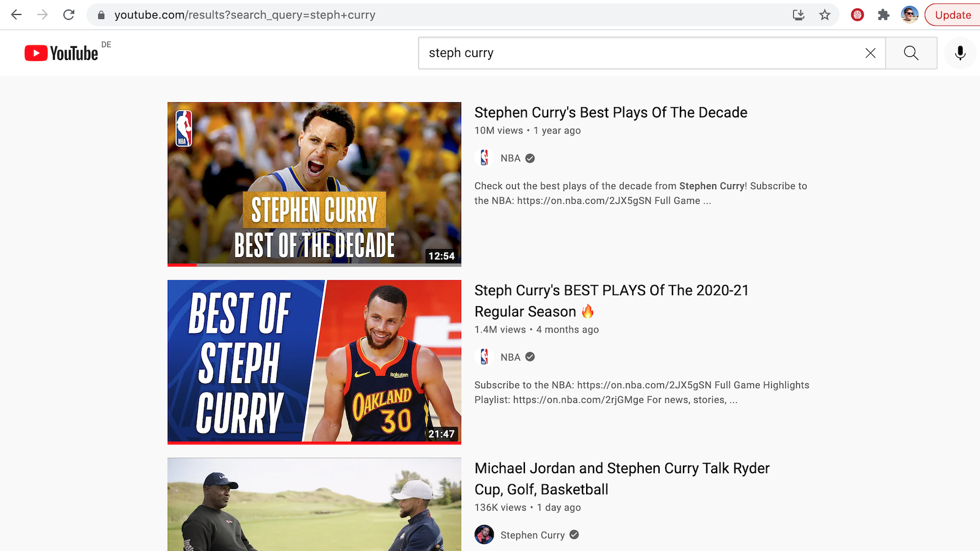
Task: Open the Stephen Curry channel name
Action: (532, 535)
